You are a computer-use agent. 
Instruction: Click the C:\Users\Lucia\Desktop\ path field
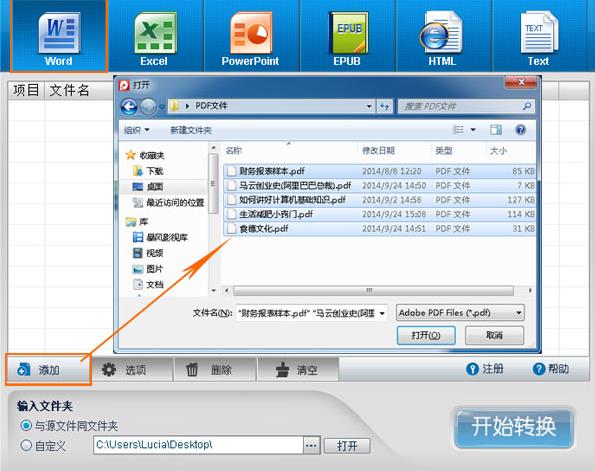tap(198, 445)
